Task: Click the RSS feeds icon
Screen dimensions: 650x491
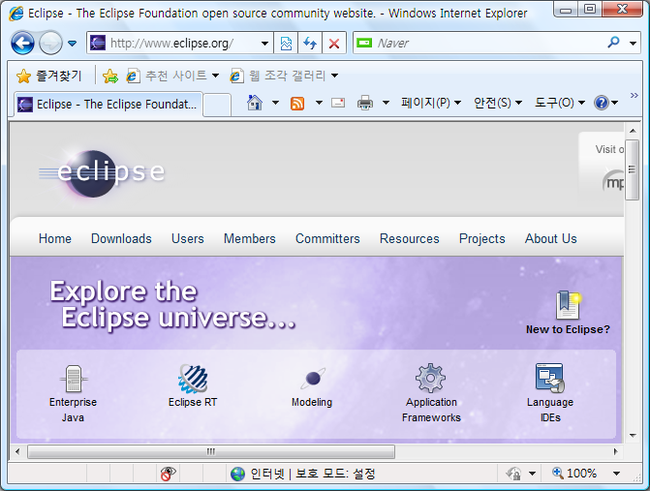Action: coord(297,103)
